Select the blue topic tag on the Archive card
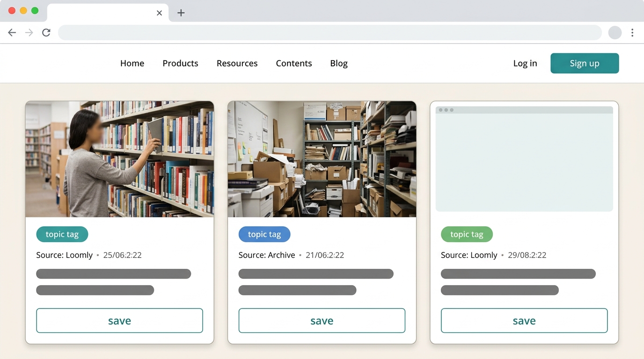Screen dimensions: 644x359 (264, 234)
